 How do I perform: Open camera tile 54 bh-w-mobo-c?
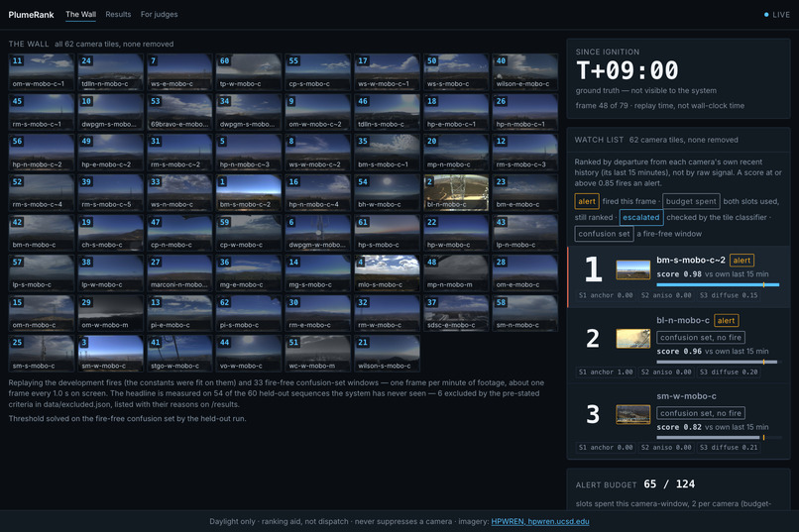pos(388,192)
